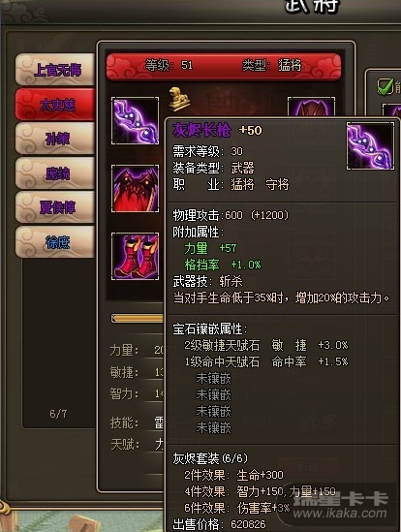This screenshot has height=532, width=401.
Task: Click the spear thumbnail in tooltip
Action: tap(370, 146)
